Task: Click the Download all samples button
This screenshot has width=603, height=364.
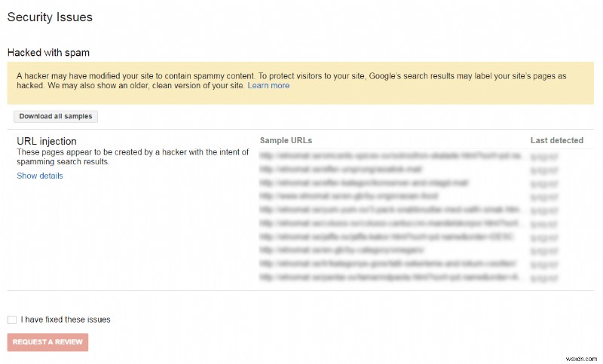Action: tap(57, 116)
